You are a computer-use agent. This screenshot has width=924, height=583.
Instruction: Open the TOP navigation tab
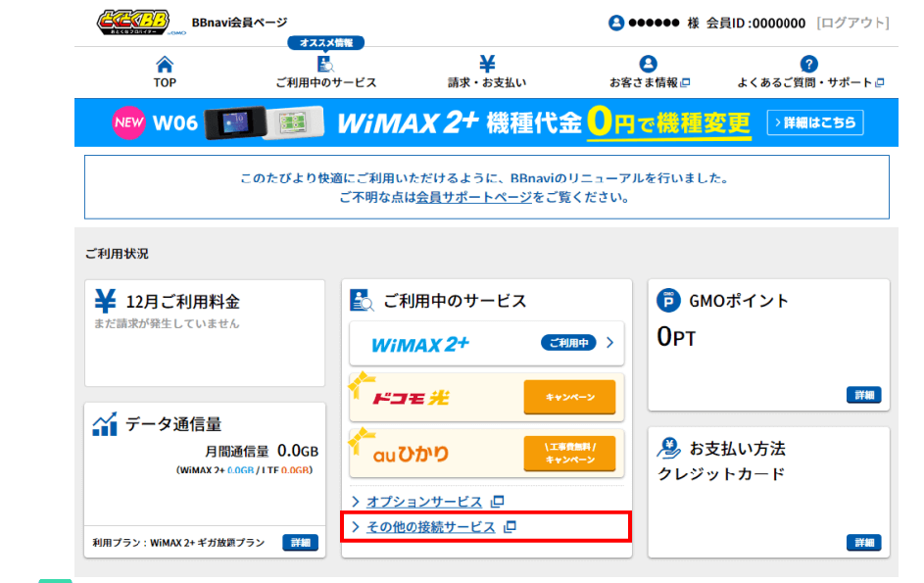[x=165, y=72]
